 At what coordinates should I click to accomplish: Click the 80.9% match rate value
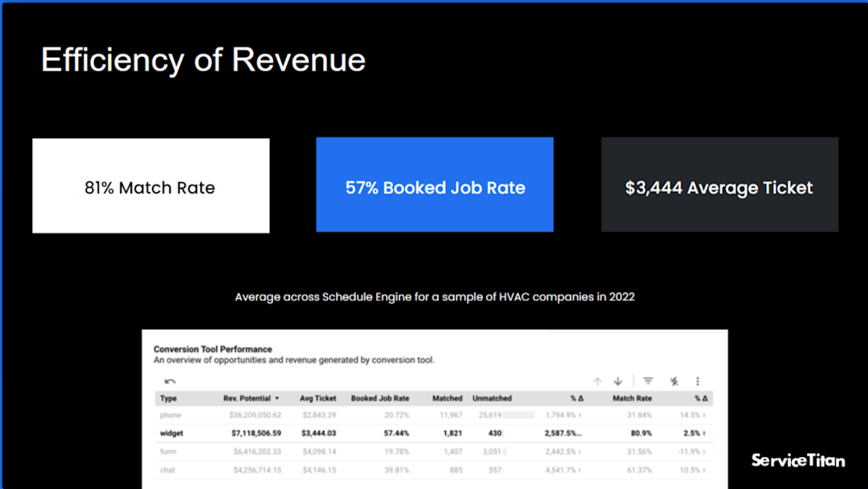pos(641,433)
